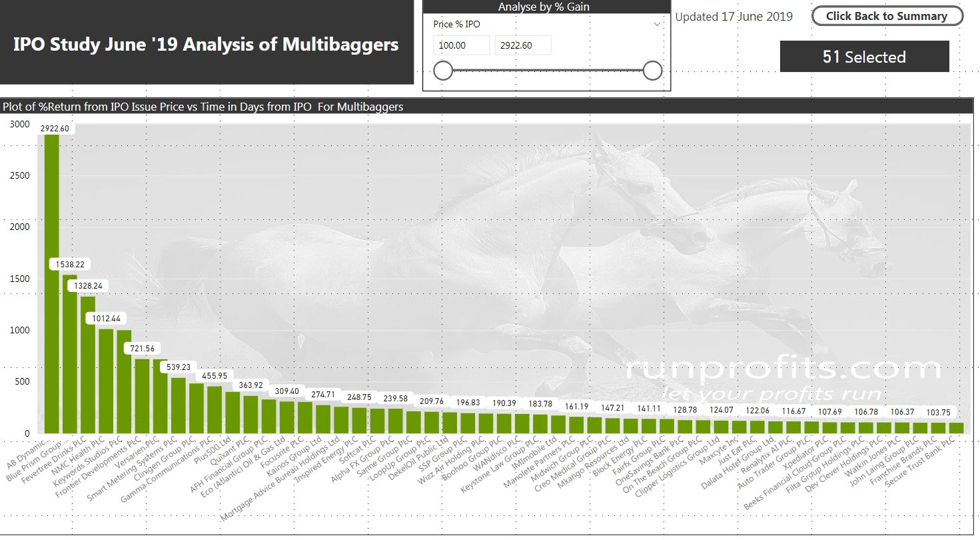This screenshot has height=540, width=980.
Task: Grab the left handle of the range slider
Action: (x=443, y=71)
